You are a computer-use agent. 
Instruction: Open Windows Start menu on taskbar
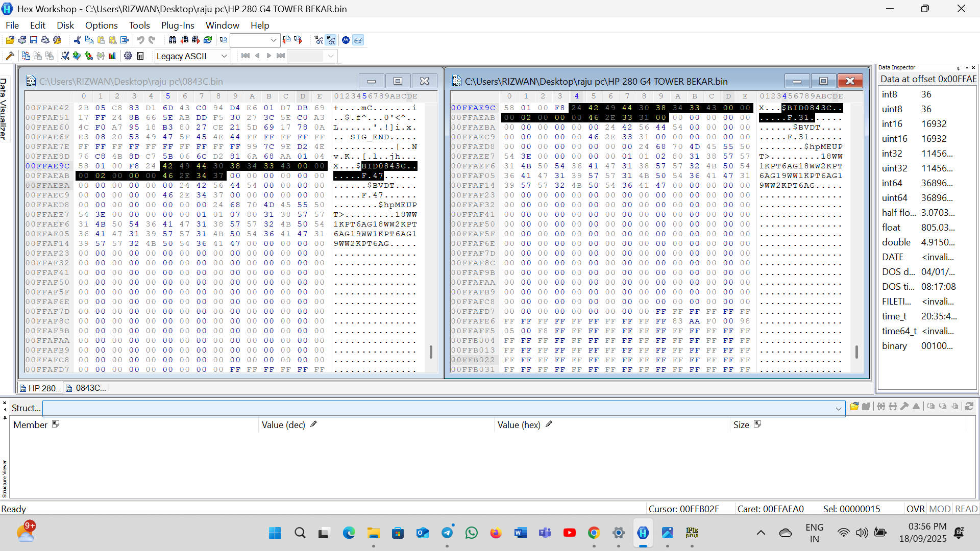click(x=275, y=533)
